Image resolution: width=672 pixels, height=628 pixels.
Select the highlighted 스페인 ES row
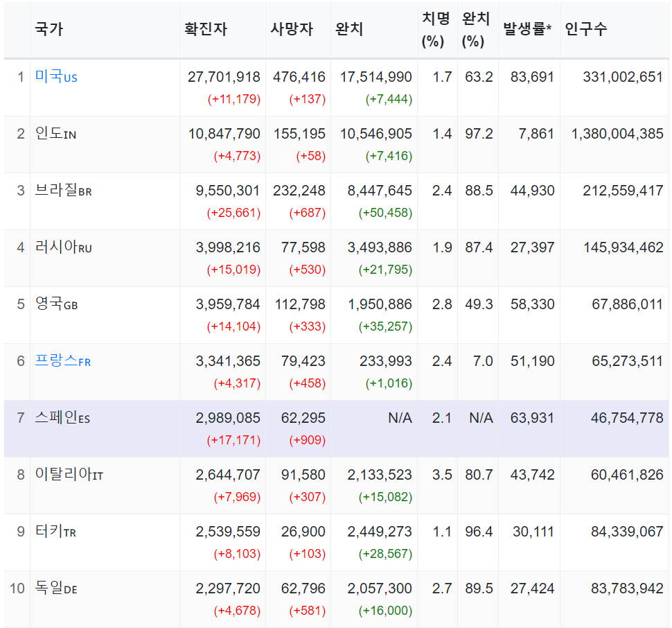[337, 428]
